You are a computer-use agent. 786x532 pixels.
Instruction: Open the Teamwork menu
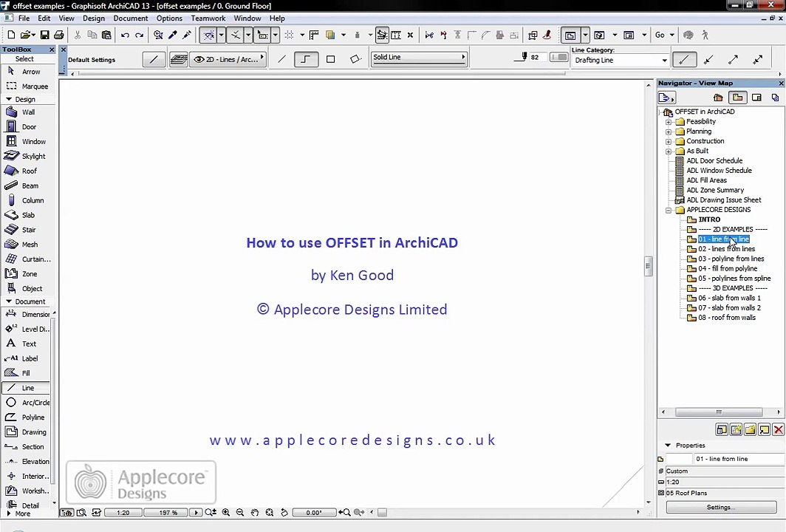tap(208, 18)
